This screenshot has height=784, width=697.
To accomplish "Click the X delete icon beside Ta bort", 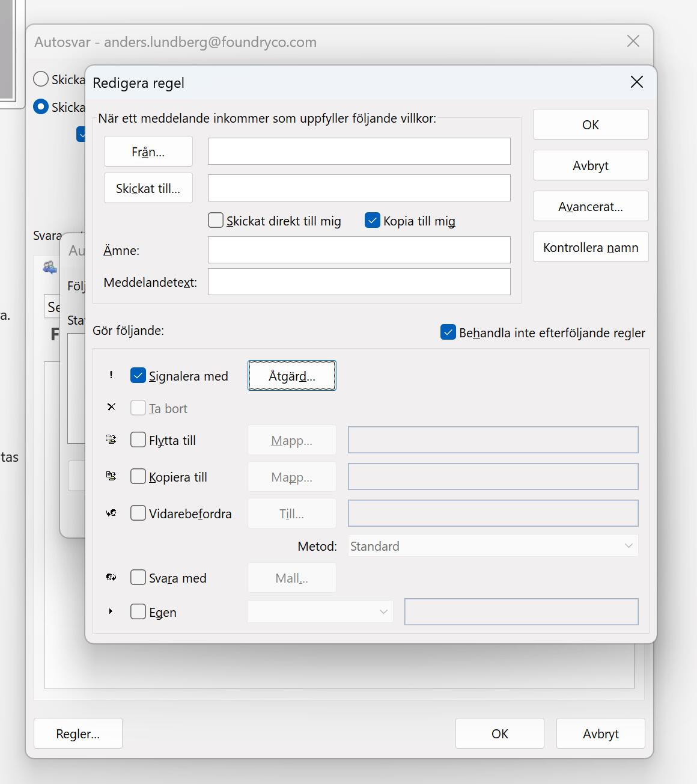I will (111, 407).
